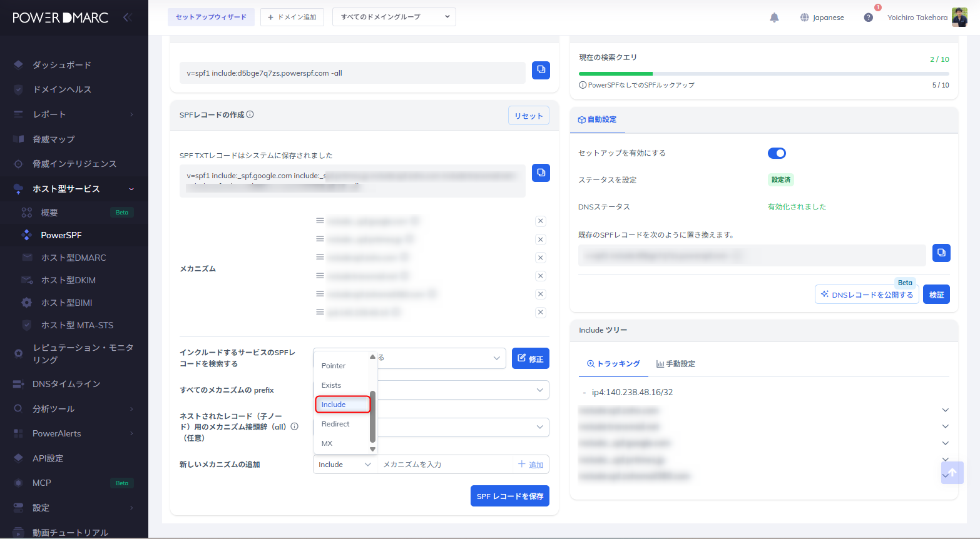Viewport: 980px width, 539px height.
Task: Click the メカニズムを入力 input field
Action: click(x=446, y=465)
